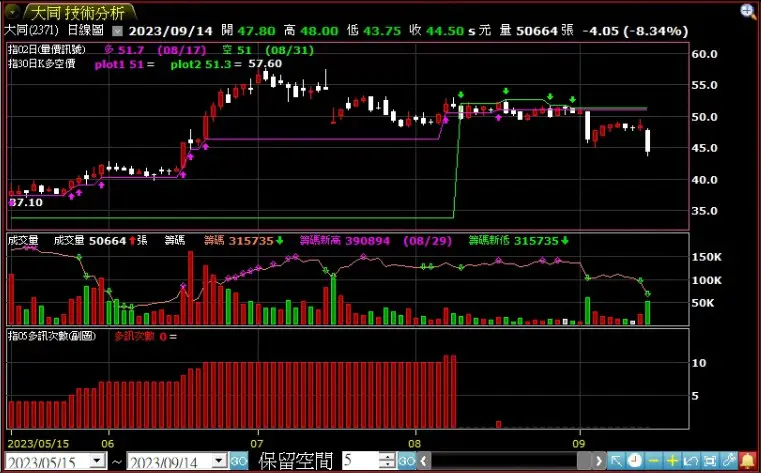761x473 pixels.
Task: Click the GO button after the date range
Action: (x=239, y=461)
